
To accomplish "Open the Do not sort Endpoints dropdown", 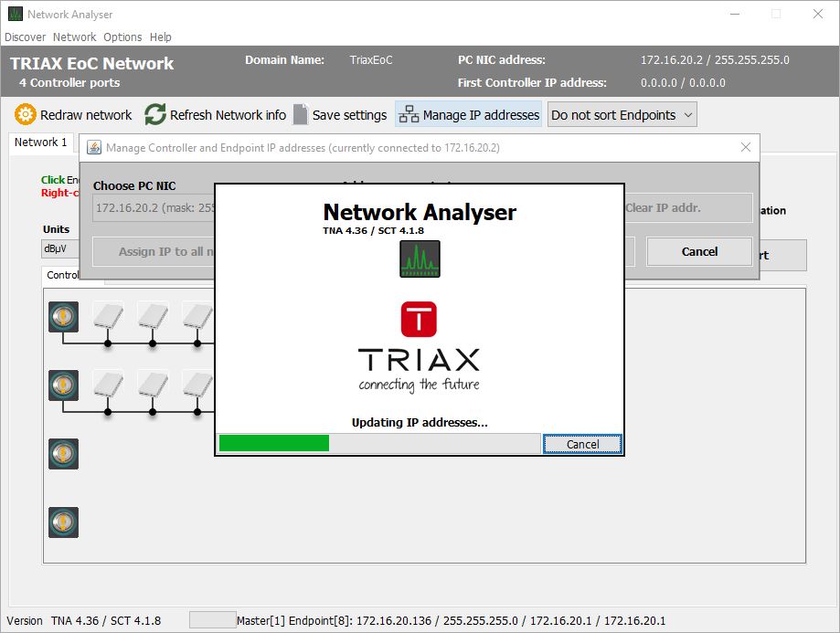I will pyautogui.click(x=622, y=114).
